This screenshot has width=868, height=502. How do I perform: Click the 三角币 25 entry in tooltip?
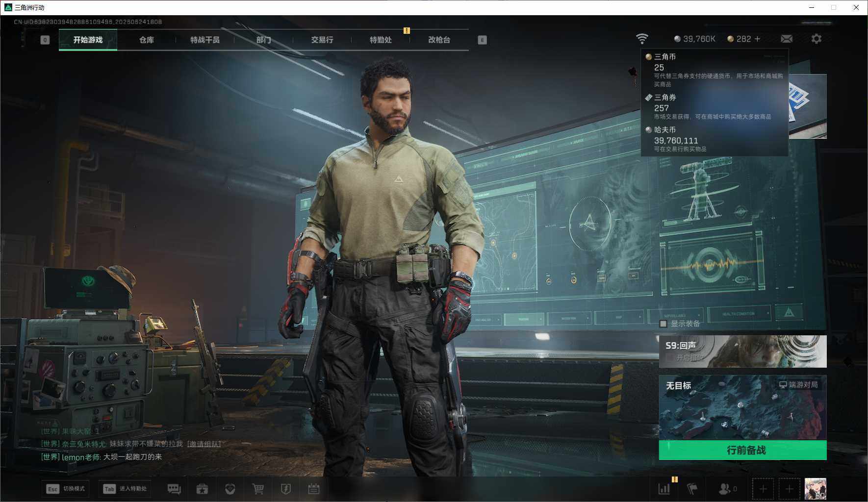pyautogui.click(x=715, y=70)
